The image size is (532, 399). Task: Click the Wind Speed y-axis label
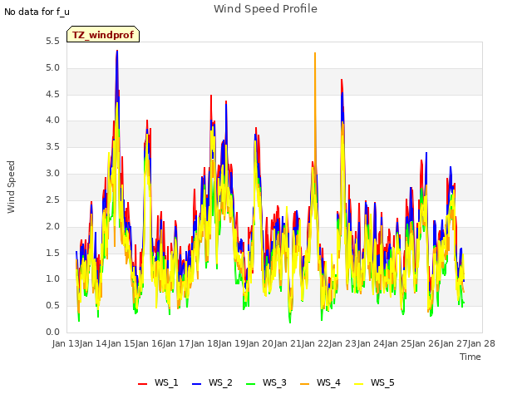coord(11,187)
